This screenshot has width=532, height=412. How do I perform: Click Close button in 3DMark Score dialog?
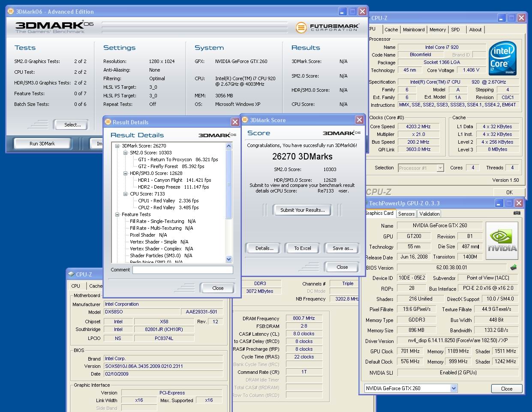point(342,267)
